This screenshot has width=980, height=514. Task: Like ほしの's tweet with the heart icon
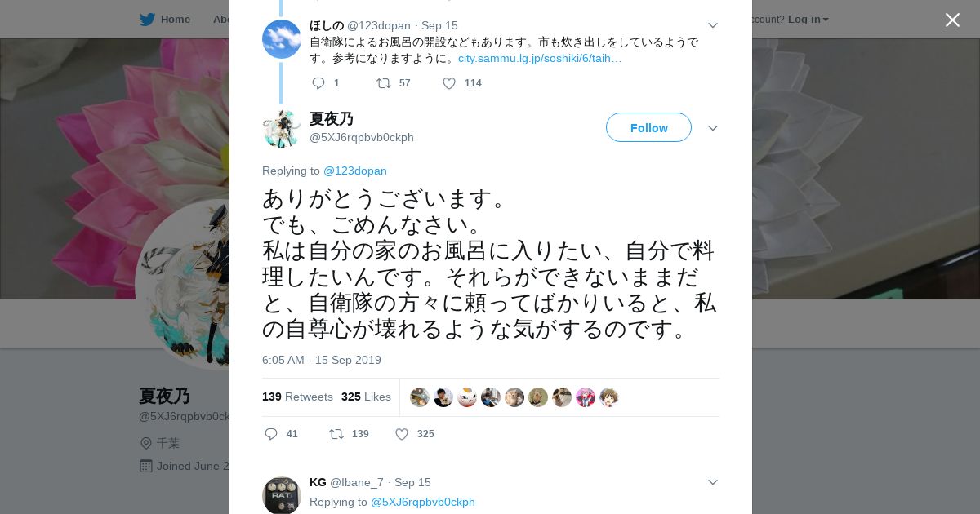click(449, 83)
